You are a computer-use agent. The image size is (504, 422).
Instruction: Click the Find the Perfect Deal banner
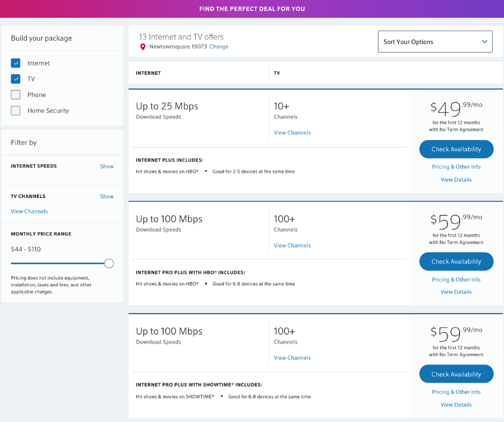tap(252, 9)
